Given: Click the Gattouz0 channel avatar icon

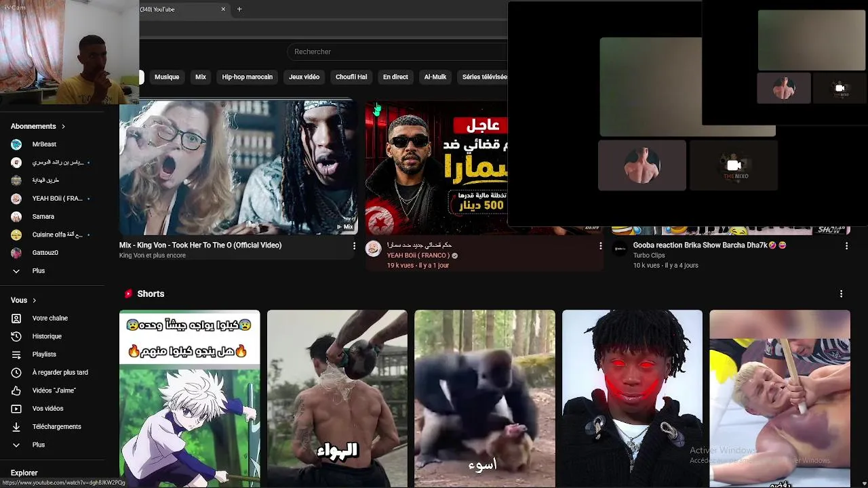Looking at the screenshot, I should 16,253.
